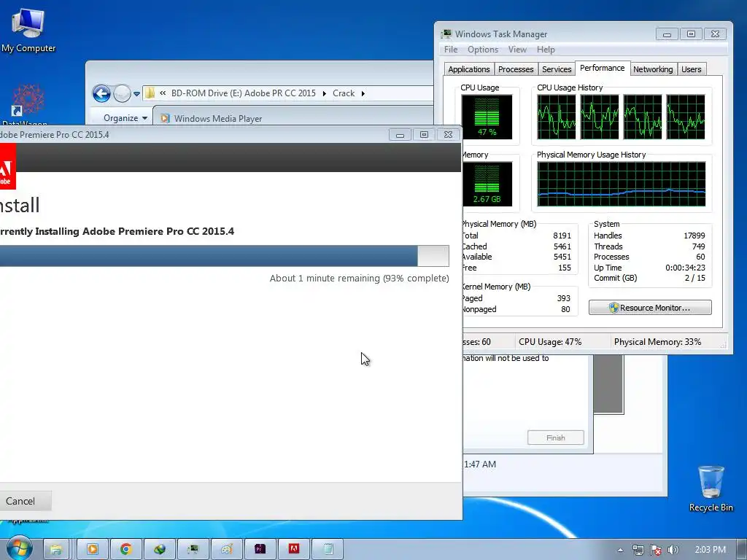747x560 pixels.
Task: Click the Memory 2.67 GB gauge
Action: pyautogui.click(x=487, y=184)
